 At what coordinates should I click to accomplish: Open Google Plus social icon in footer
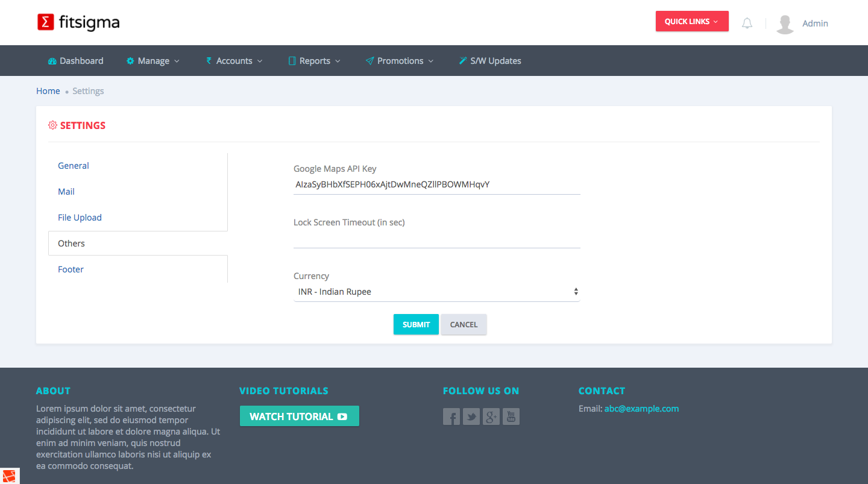(491, 416)
